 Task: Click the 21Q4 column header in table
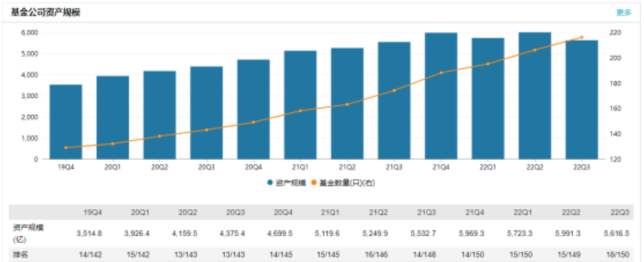coord(475,211)
